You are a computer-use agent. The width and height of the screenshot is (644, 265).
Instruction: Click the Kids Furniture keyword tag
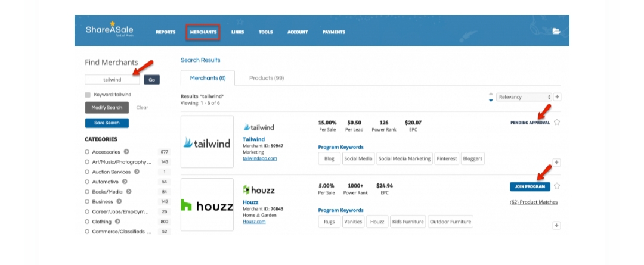point(407,222)
